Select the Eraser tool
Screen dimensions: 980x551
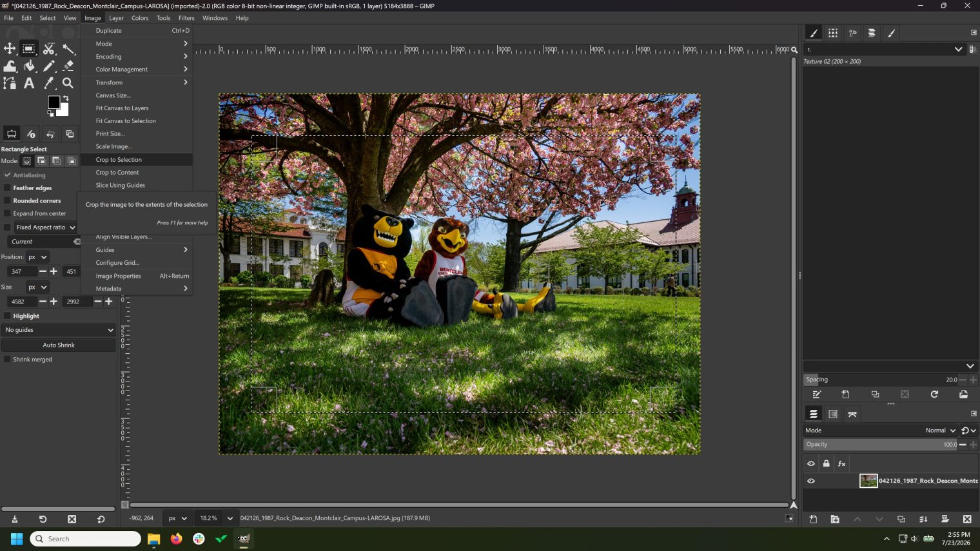[68, 66]
